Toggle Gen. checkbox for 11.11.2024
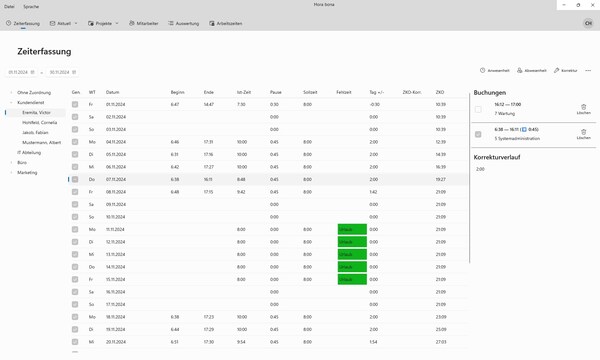600x360 pixels. (75, 230)
